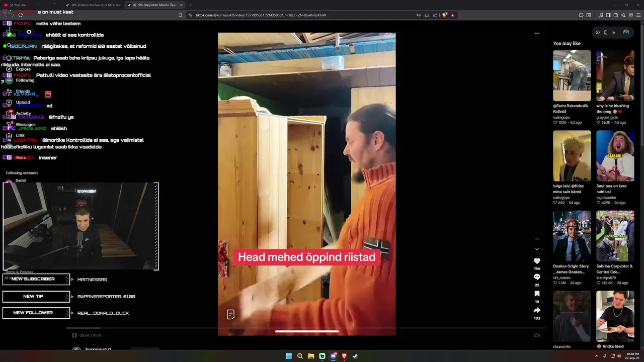Open groyper_girlie profile link
Image resolution: width=644 pixels, height=362 pixels.
tap(608, 117)
